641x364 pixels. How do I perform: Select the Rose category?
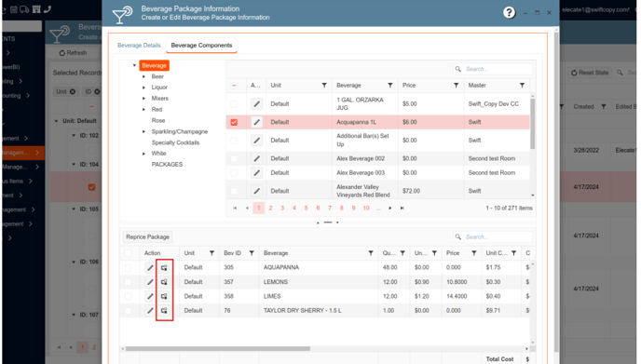[158, 120]
